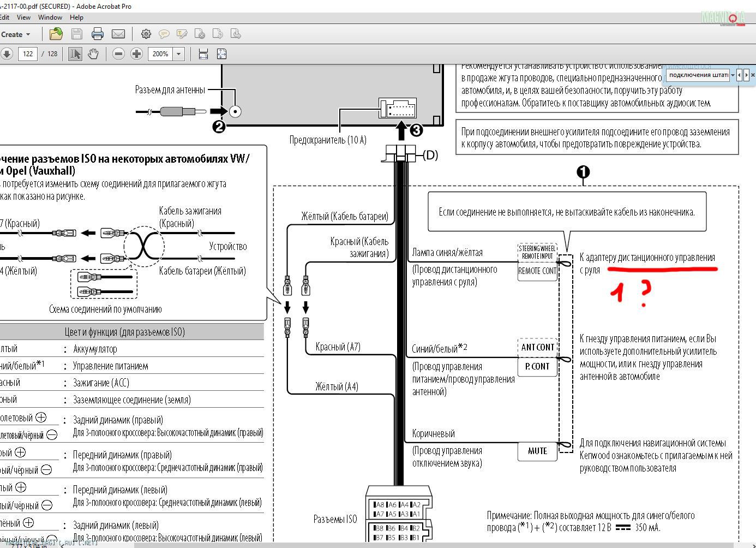Click the Open file folder icon
This screenshot has height=548, width=756.
(56, 34)
